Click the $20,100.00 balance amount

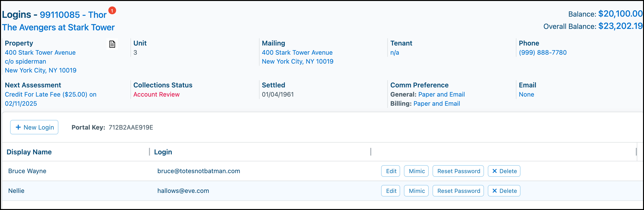pos(620,14)
